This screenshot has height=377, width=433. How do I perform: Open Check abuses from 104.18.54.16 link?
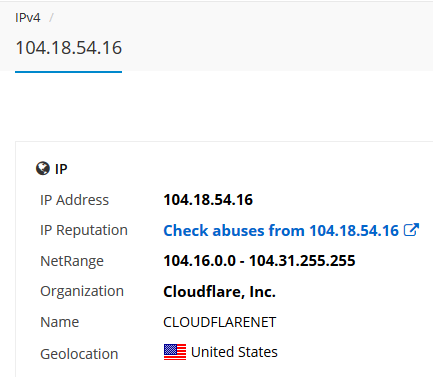point(281,230)
